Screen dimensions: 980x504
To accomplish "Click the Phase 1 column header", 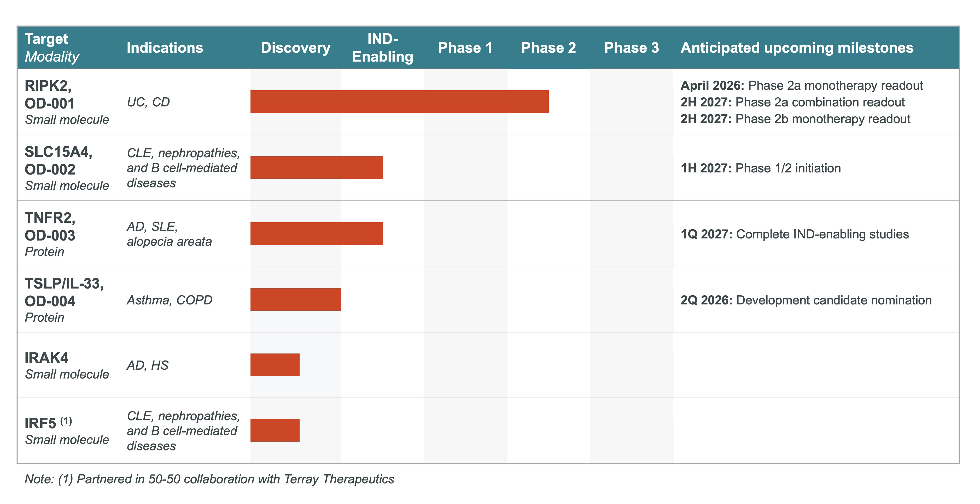I will point(465,47).
